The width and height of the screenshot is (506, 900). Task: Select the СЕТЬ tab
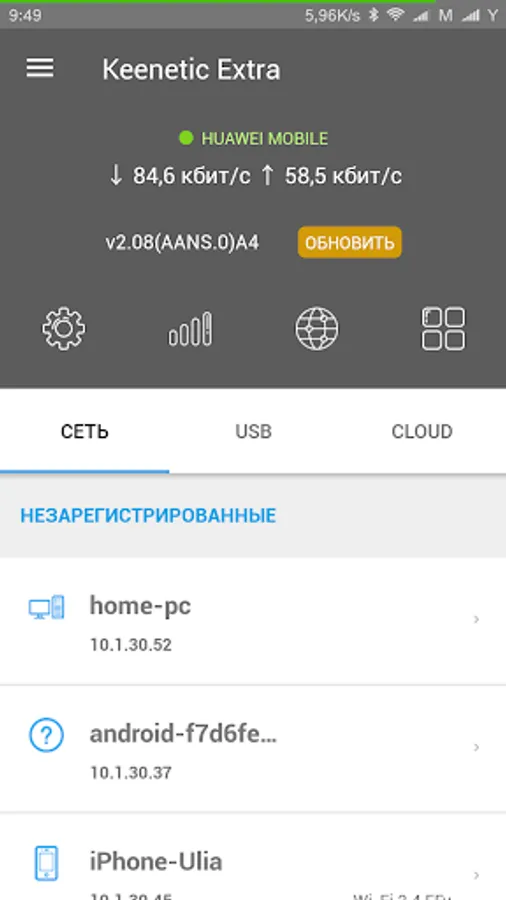pyautogui.click(x=84, y=431)
